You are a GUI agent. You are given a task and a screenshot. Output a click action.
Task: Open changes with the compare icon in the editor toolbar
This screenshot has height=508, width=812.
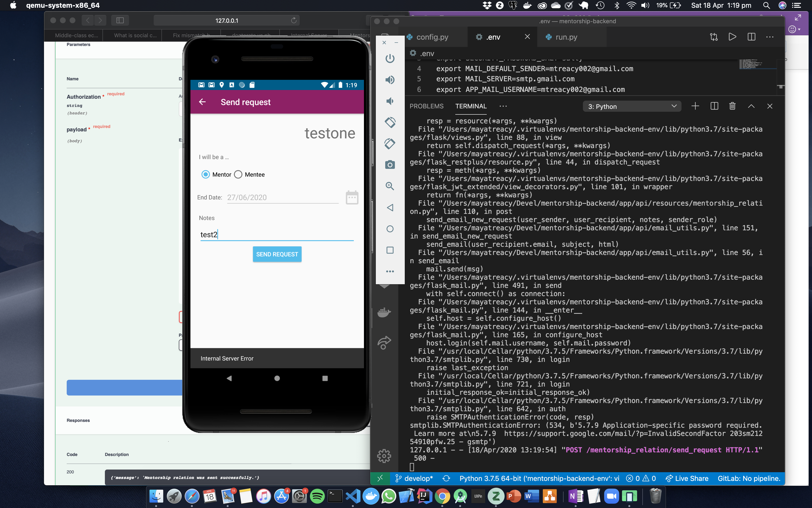coord(714,37)
